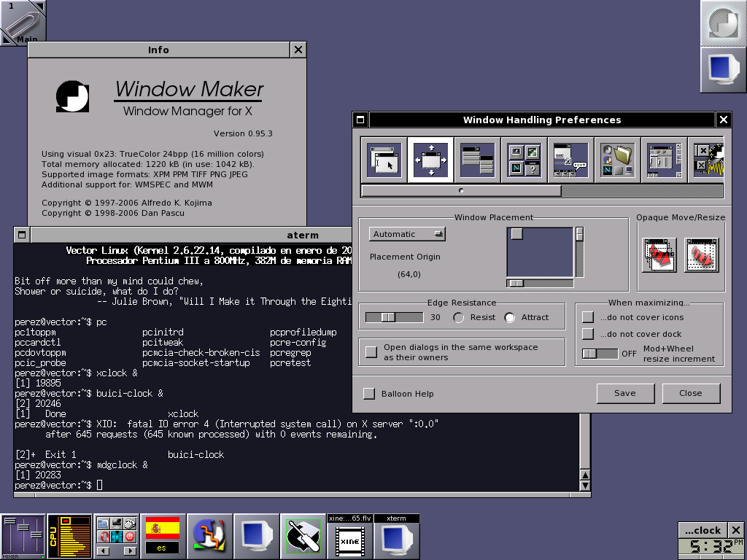Click the vertical placement origin slider
Viewport: 747px width, 560px height.
point(580,252)
